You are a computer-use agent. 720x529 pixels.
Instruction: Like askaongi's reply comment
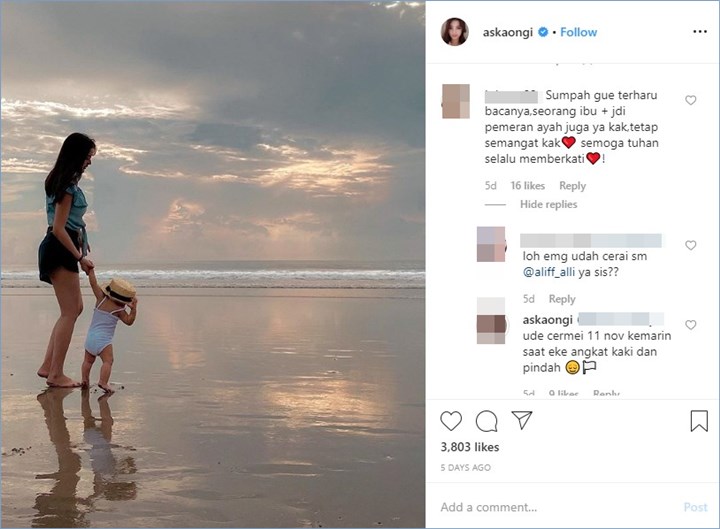[690, 325]
